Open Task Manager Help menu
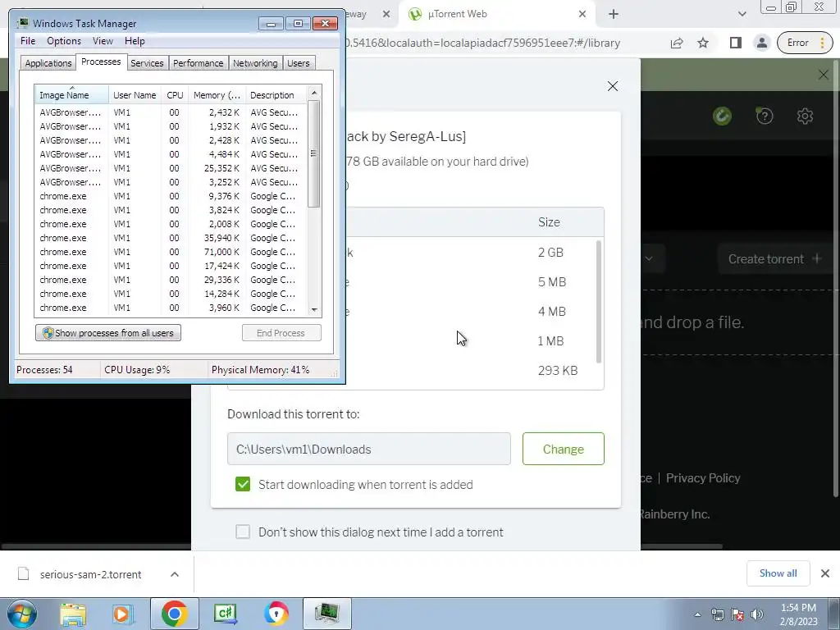 [x=135, y=41]
